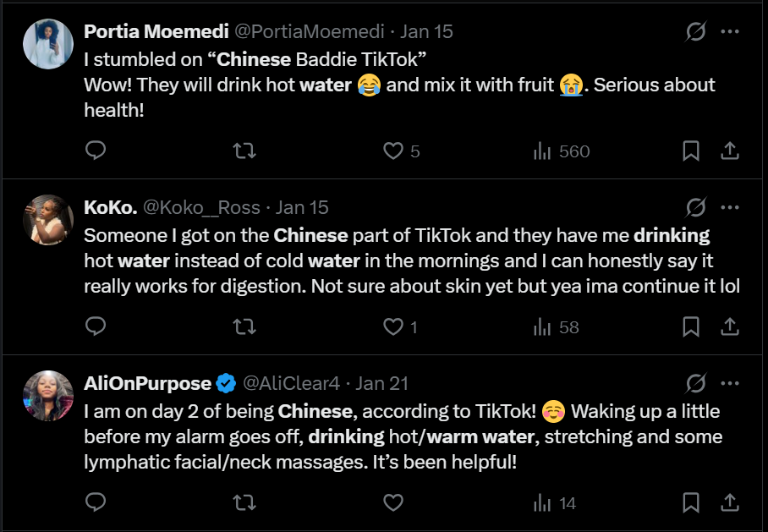Open more options on KoKo.'s tweet

point(729,207)
